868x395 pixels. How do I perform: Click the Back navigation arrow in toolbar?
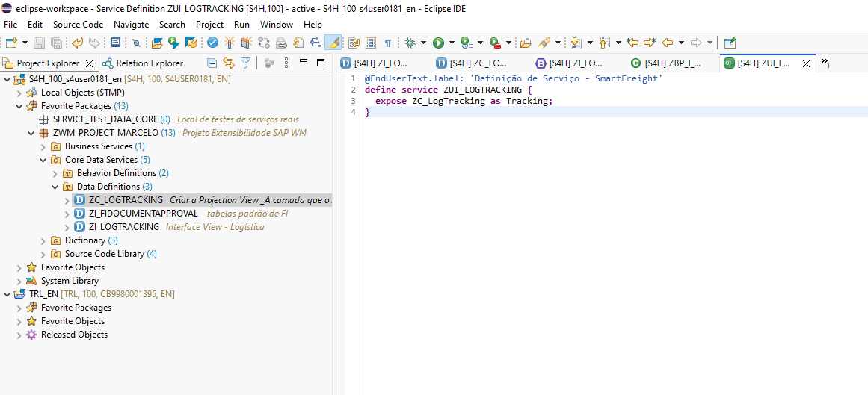[668, 43]
